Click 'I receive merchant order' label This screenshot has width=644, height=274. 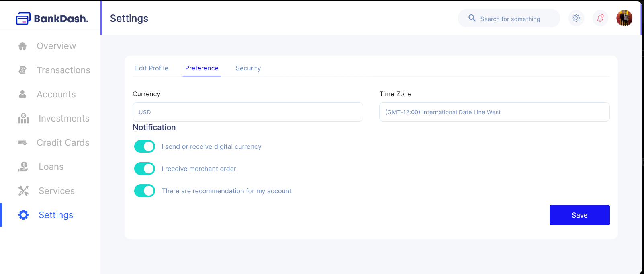[x=199, y=169]
